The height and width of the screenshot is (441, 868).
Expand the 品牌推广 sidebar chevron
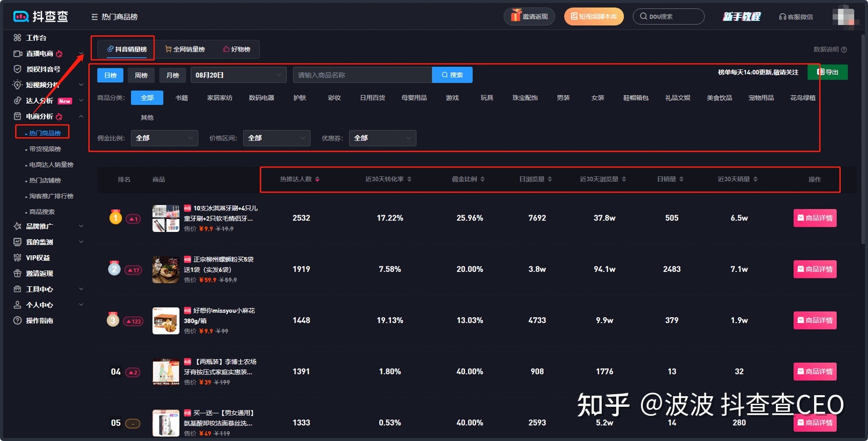click(x=81, y=227)
